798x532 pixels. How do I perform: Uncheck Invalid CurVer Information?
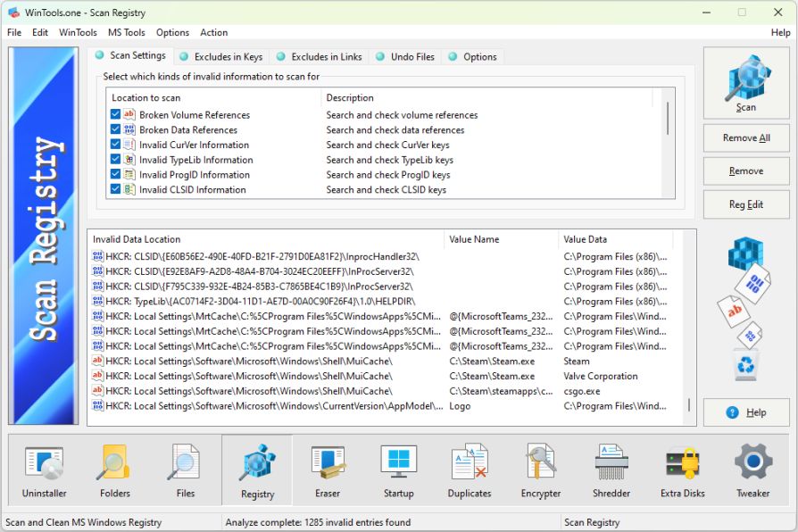pyautogui.click(x=115, y=145)
